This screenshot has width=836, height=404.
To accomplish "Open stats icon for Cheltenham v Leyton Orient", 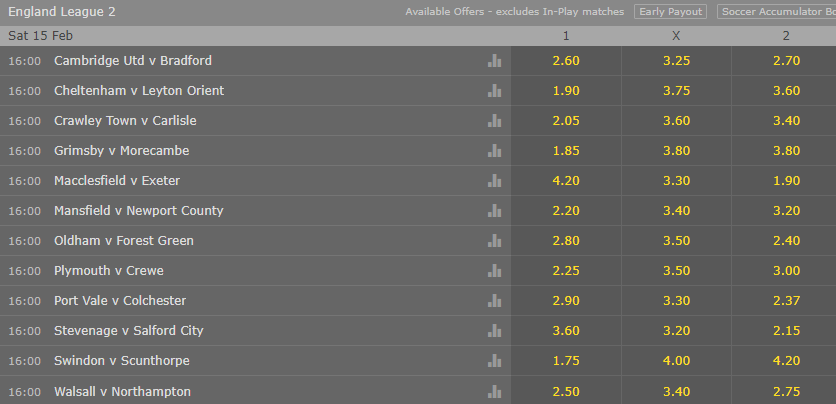I will 494,91.
